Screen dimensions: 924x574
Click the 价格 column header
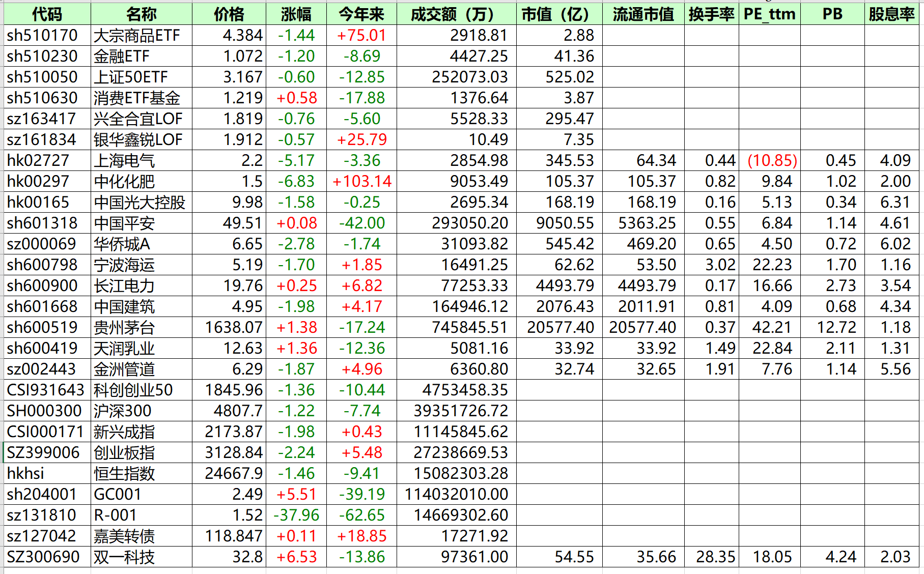coord(229,14)
